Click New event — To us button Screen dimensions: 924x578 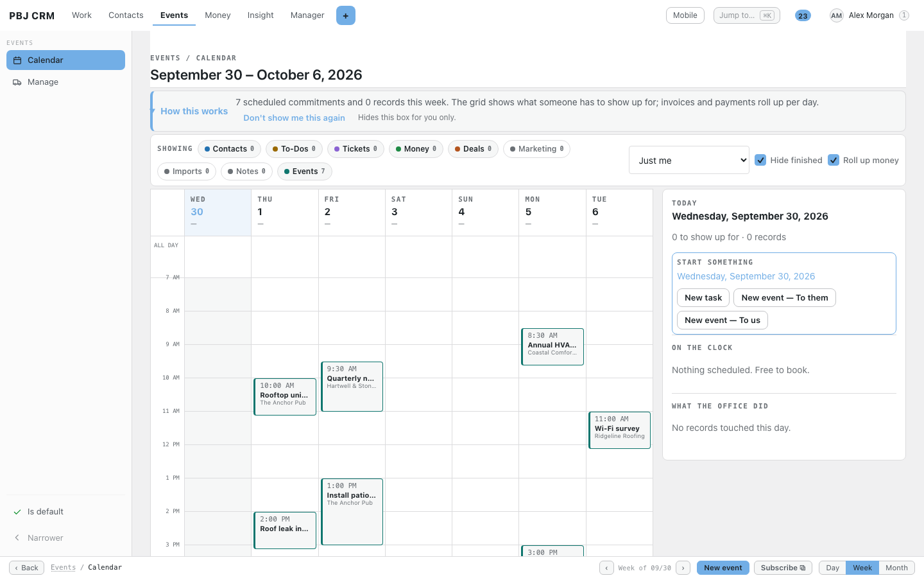pos(723,320)
